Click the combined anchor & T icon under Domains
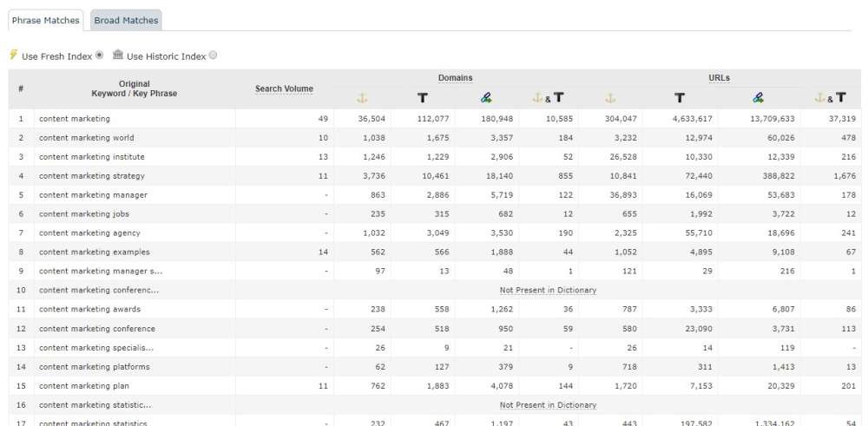 [x=548, y=98]
